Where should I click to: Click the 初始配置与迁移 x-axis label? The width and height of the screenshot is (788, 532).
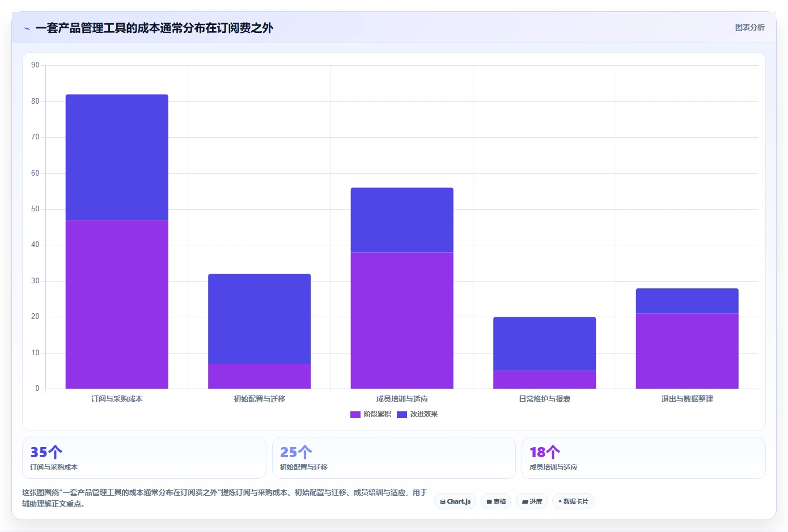click(260, 399)
